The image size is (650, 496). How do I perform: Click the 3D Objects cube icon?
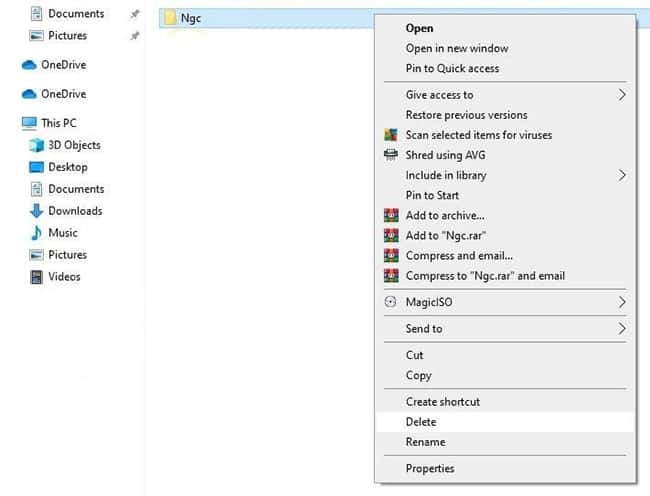coord(36,145)
